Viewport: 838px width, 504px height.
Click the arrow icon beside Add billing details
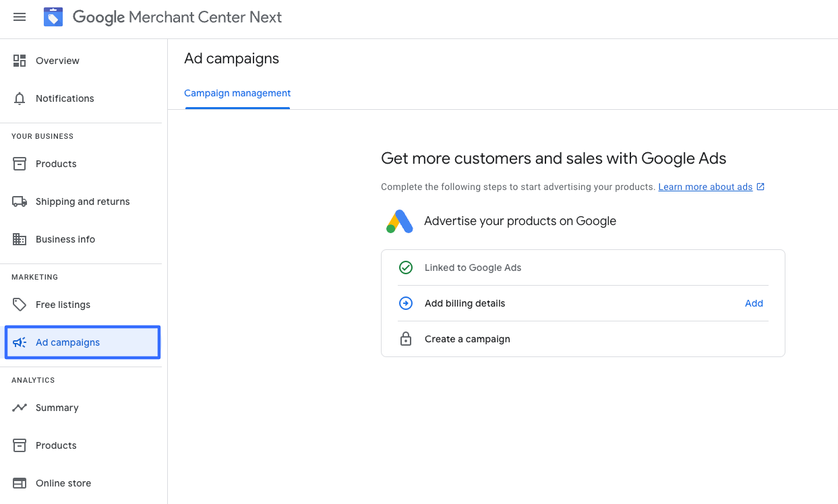[406, 303]
